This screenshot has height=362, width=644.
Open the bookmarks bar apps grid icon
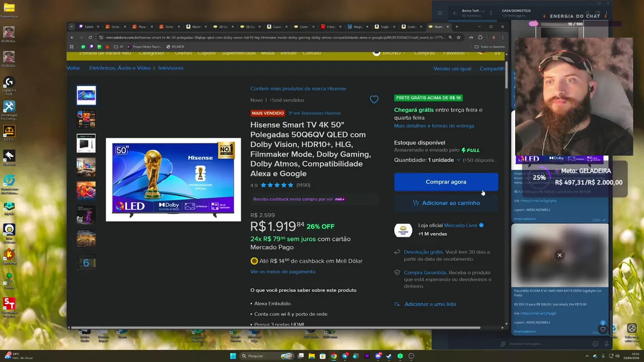72,47
